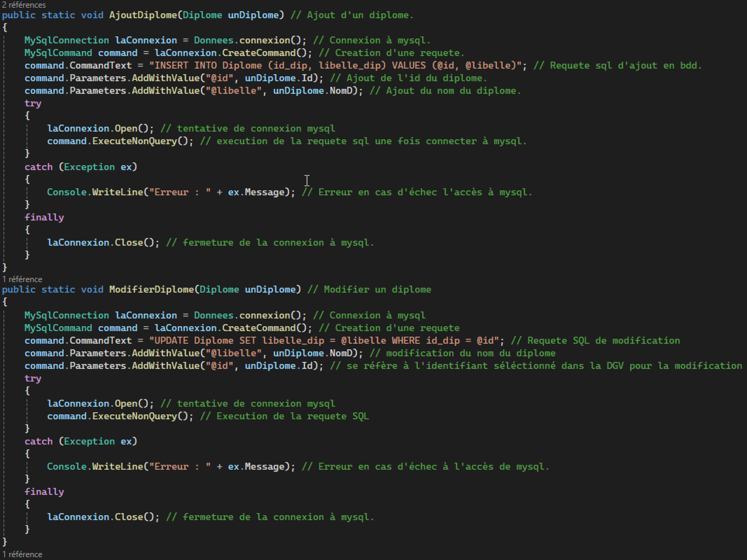Image resolution: width=747 pixels, height=560 pixels.
Task: Click Console.WriteLine in the ModifierDiplome catch block
Action: [x=95, y=467]
